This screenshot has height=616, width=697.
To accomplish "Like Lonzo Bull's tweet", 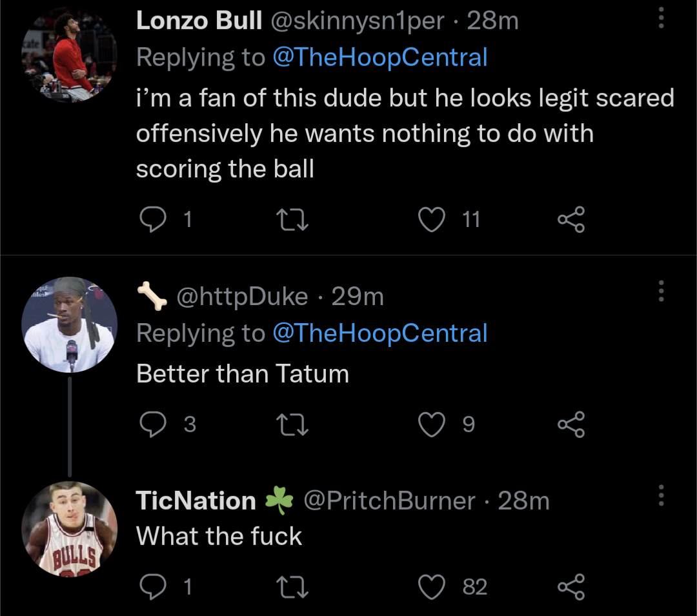I will click(432, 220).
